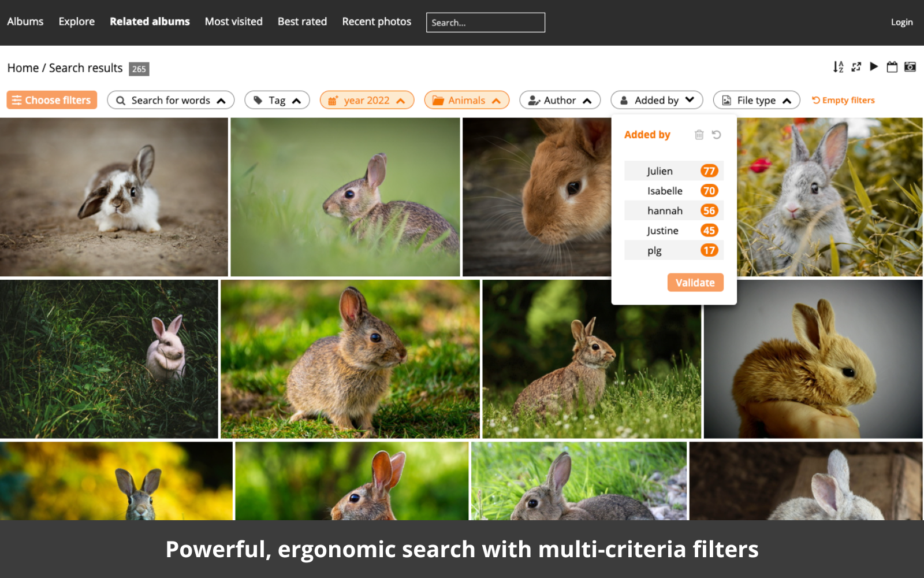The image size is (924, 578).
Task: Click Empty filters to reset search
Action: click(843, 99)
